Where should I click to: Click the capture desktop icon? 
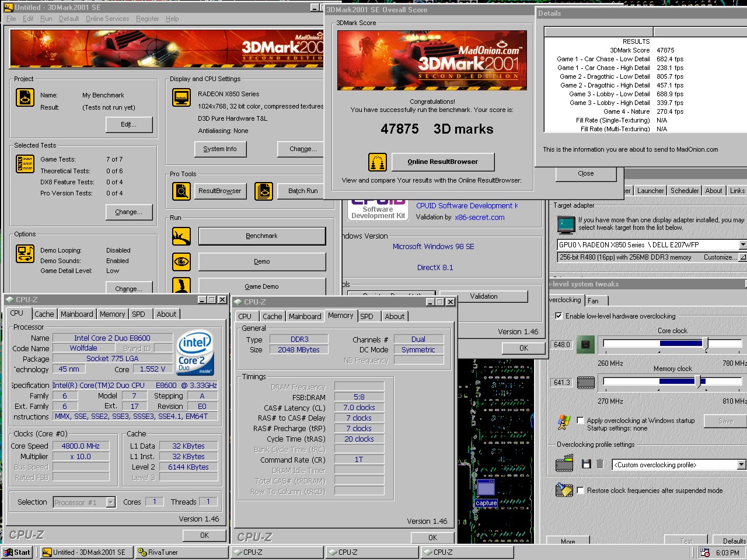[486, 493]
